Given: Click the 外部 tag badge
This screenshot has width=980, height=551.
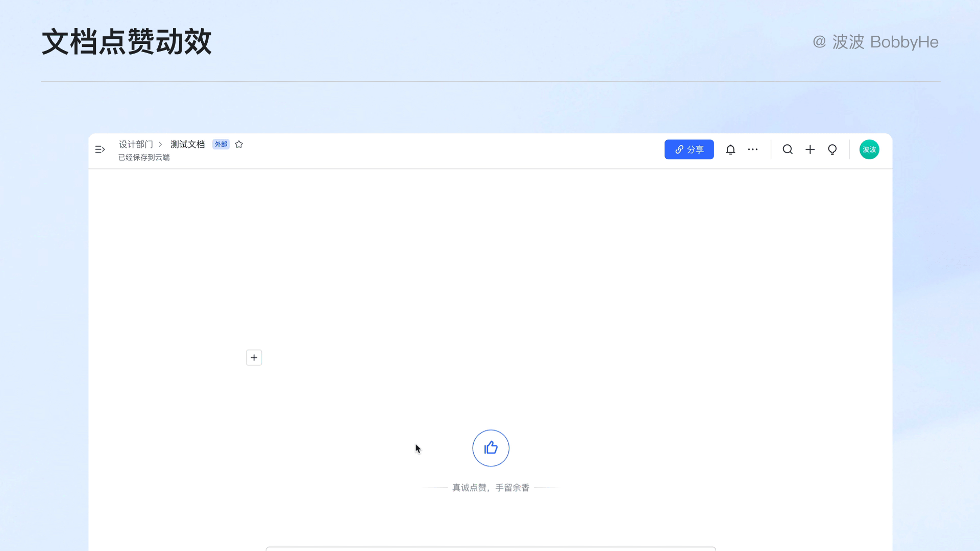Looking at the screenshot, I should coord(221,144).
